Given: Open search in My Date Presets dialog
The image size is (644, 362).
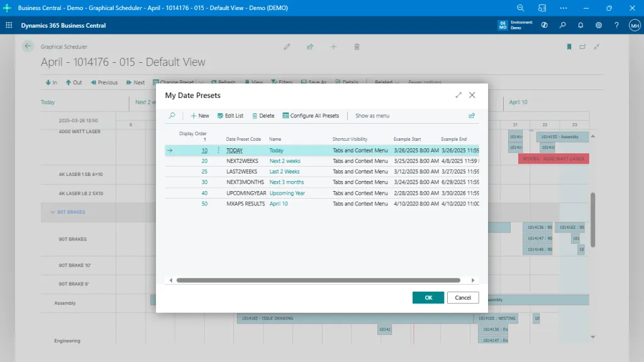Looking at the screenshot, I should pyautogui.click(x=171, y=116).
